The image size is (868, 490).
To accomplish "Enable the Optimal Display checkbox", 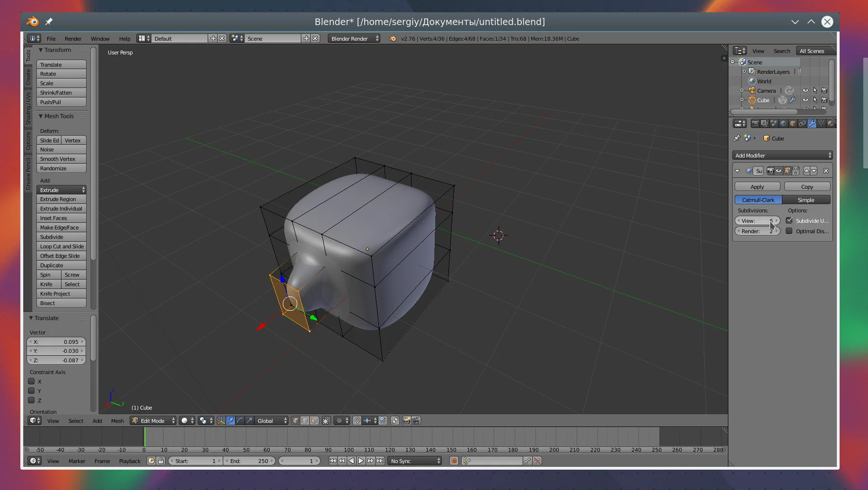I will pyautogui.click(x=789, y=231).
